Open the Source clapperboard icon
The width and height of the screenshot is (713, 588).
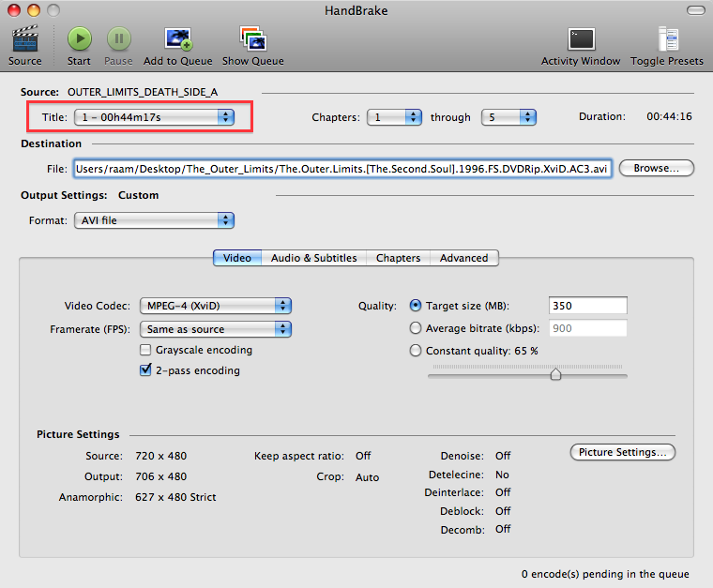[25, 39]
